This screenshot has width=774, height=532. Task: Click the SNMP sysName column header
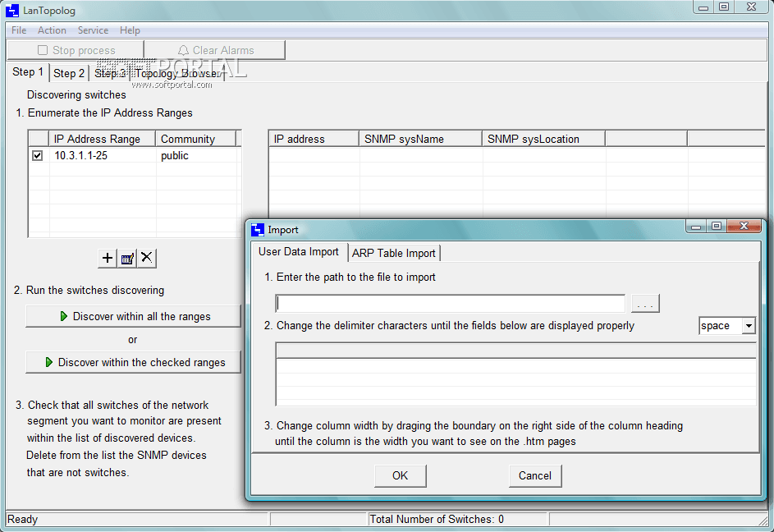[420, 139]
